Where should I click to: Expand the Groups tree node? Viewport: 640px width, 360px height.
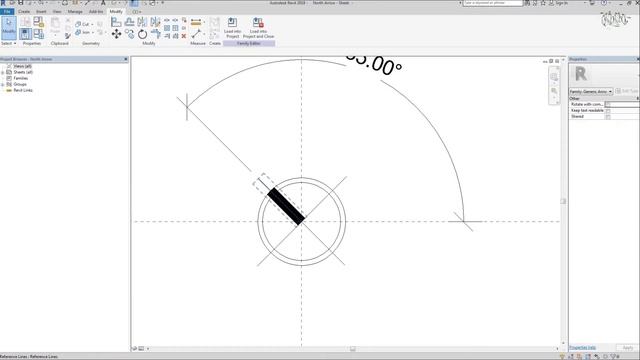pos(2,84)
